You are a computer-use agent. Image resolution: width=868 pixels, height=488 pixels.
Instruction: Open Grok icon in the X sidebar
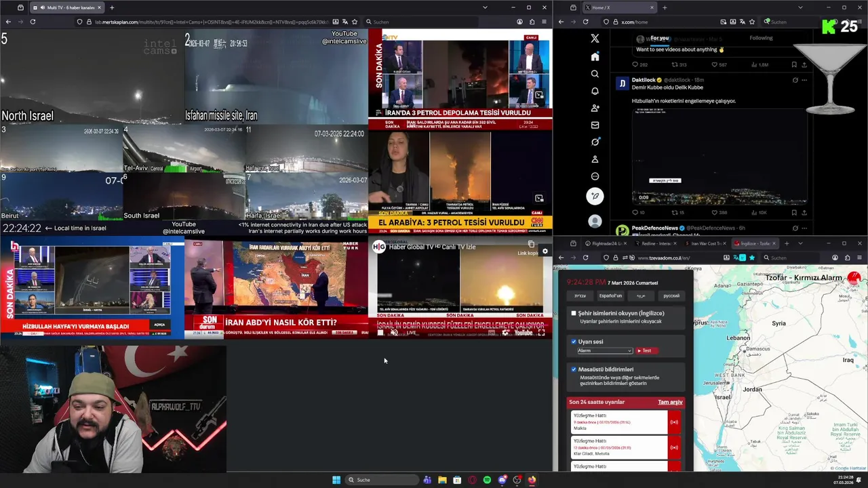pos(595,142)
